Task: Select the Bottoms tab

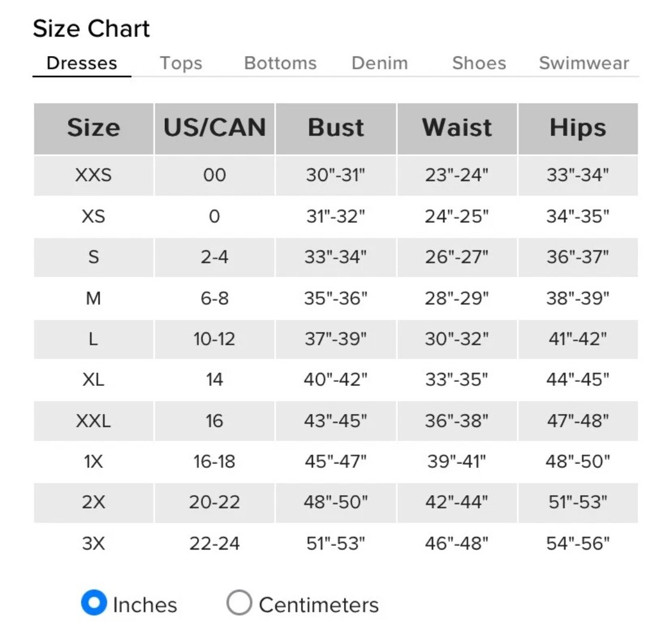Action: pyautogui.click(x=280, y=63)
